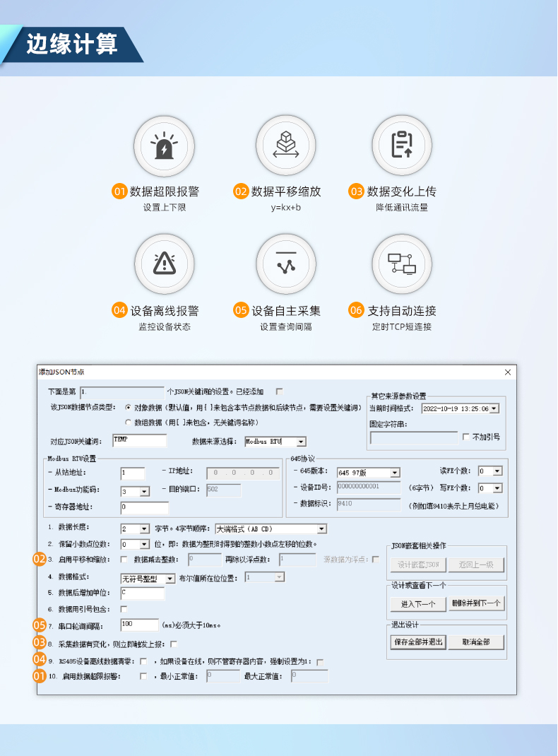558x756 pixels.
Task: Click the 保存全部并退出 button
Action: coord(418,642)
